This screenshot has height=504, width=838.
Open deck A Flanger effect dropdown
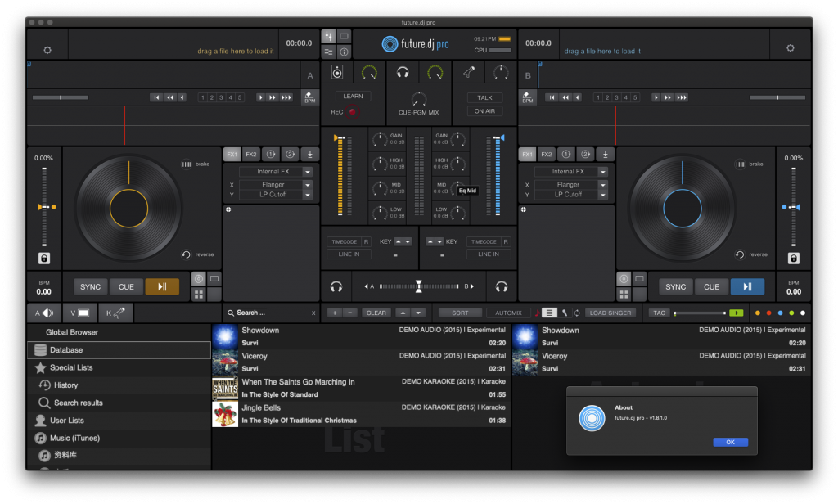pos(308,184)
